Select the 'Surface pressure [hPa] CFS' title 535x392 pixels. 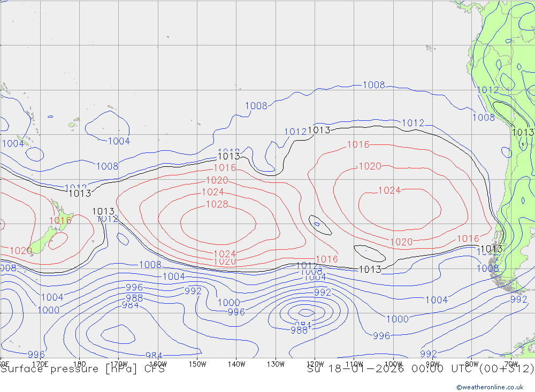pos(82,369)
